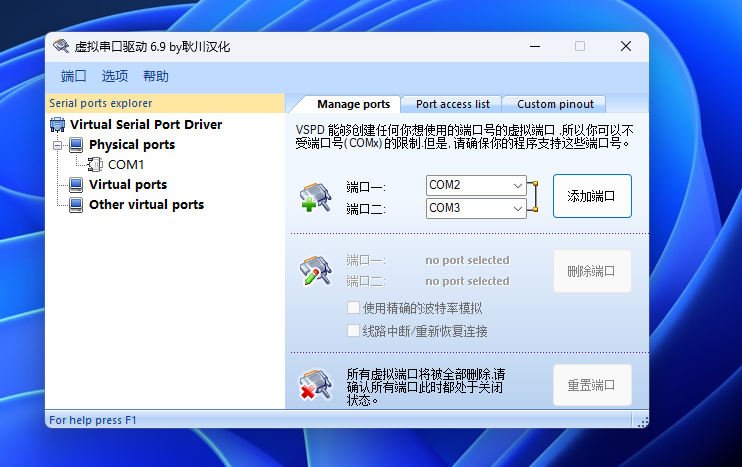Click the COM1 serial connector icon
742x467 pixels.
(x=95, y=165)
